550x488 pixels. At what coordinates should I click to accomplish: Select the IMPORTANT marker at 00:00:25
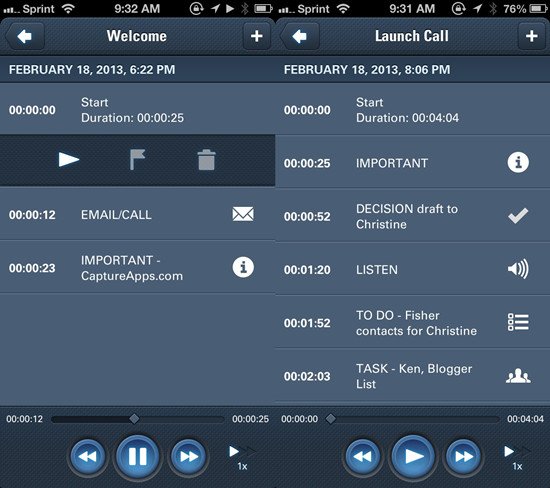(x=412, y=162)
